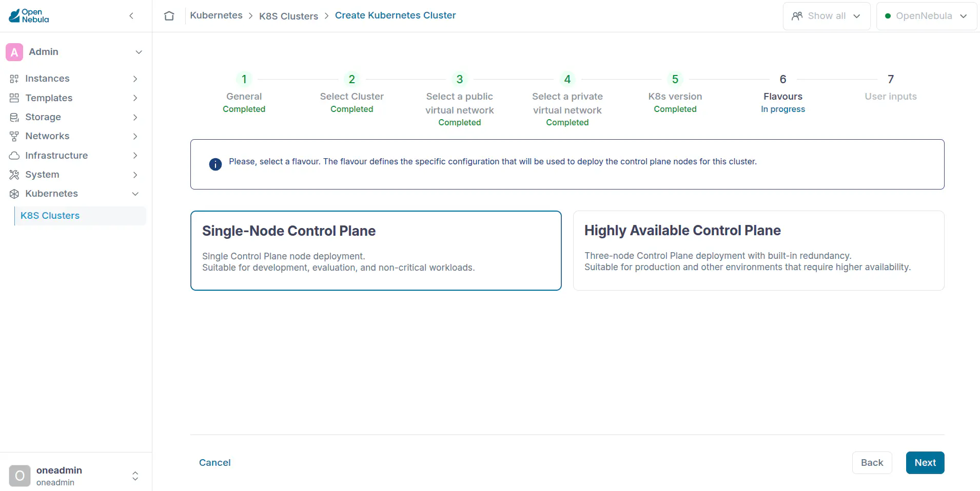
Task: Click the Templates icon in sidebar
Action: tap(14, 98)
